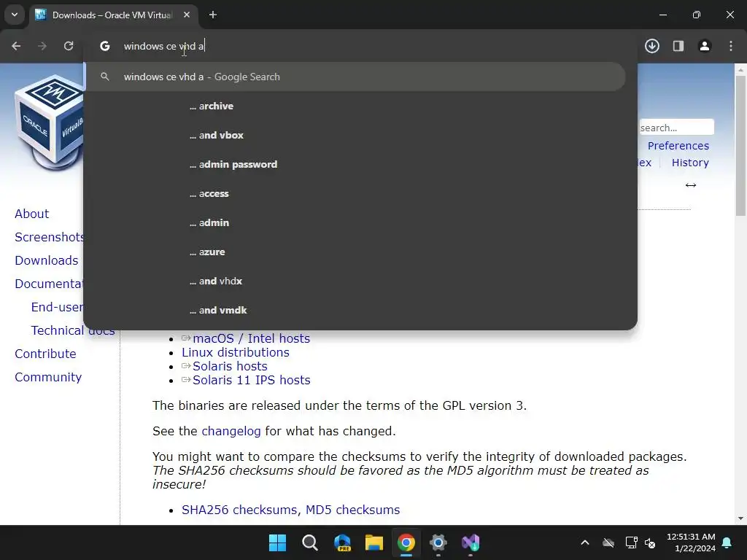
Task: Open a new tab with the plus icon
Action: [x=213, y=15]
